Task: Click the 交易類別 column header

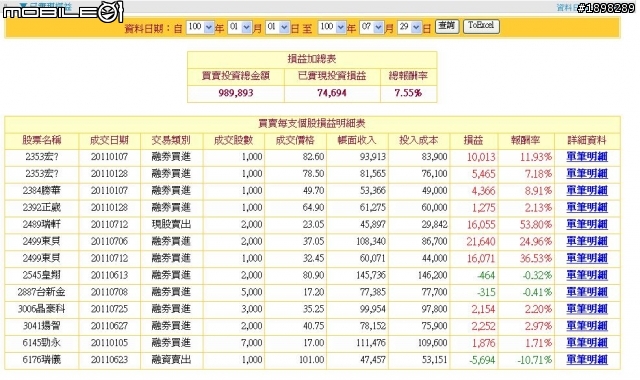Action: pyautogui.click(x=171, y=140)
